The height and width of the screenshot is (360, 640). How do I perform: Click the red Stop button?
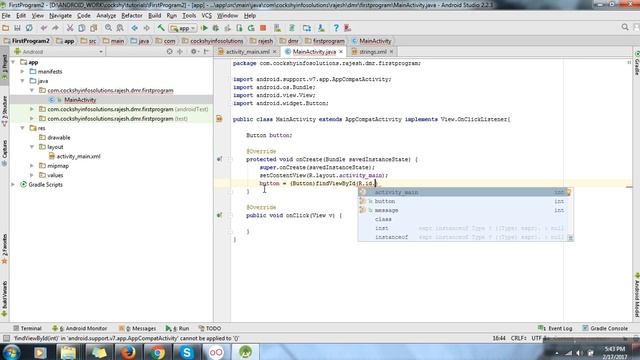pyautogui.click(x=263, y=28)
